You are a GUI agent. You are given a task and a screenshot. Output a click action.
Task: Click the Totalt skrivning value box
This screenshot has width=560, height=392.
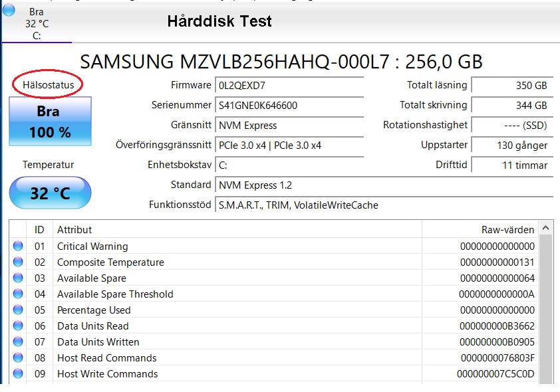point(511,106)
